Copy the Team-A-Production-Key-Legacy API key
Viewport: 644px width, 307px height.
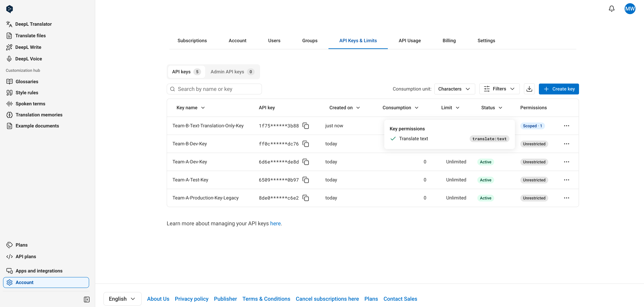(306, 198)
